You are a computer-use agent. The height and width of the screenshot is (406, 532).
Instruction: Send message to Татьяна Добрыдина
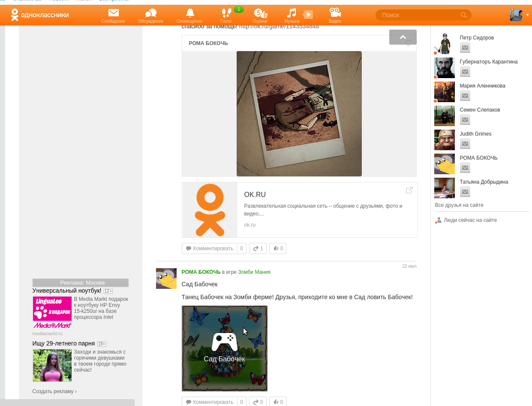click(x=465, y=192)
